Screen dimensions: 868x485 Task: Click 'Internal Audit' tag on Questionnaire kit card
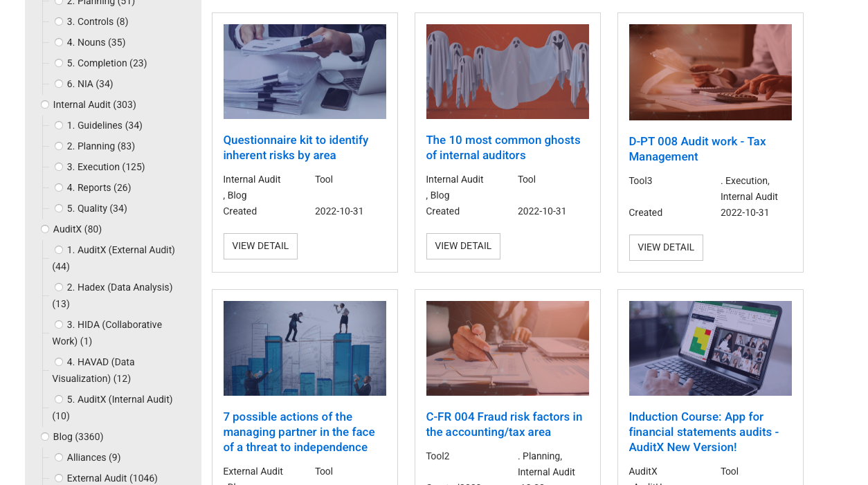(252, 179)
